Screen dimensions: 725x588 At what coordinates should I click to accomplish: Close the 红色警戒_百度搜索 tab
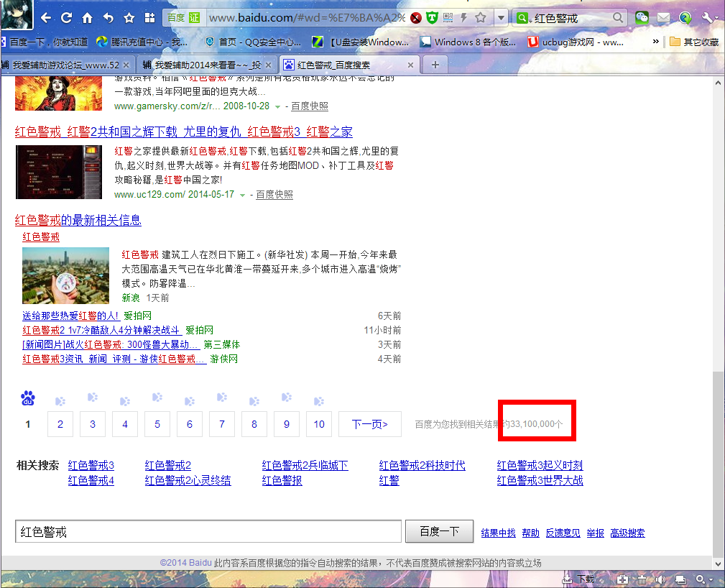pos(411,65)
